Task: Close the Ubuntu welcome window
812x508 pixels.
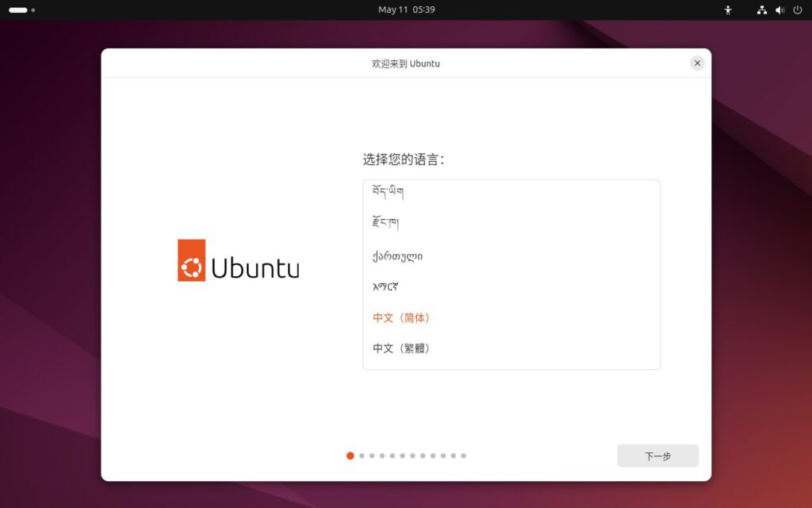Action: pyautogui.click(x=697, y=63)
